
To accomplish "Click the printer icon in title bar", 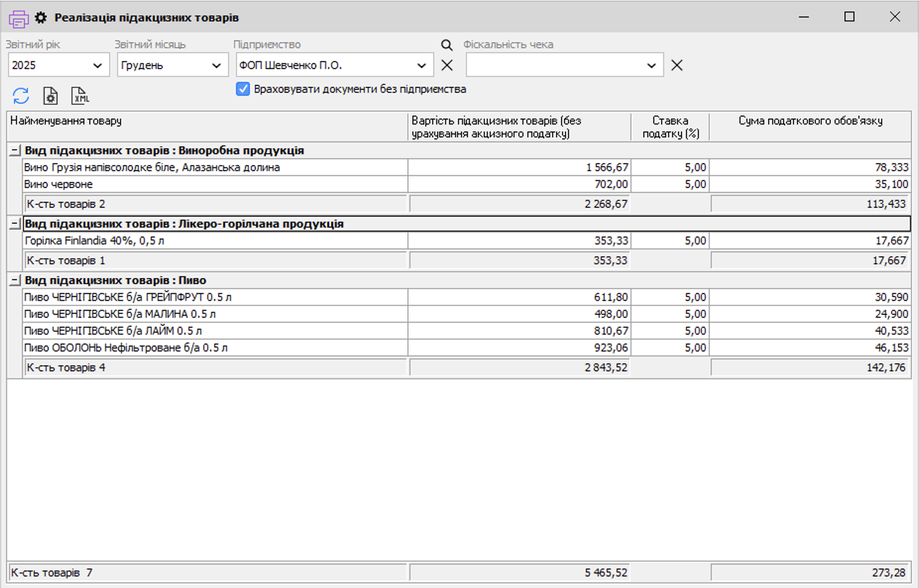I will (x=18, y=18).
